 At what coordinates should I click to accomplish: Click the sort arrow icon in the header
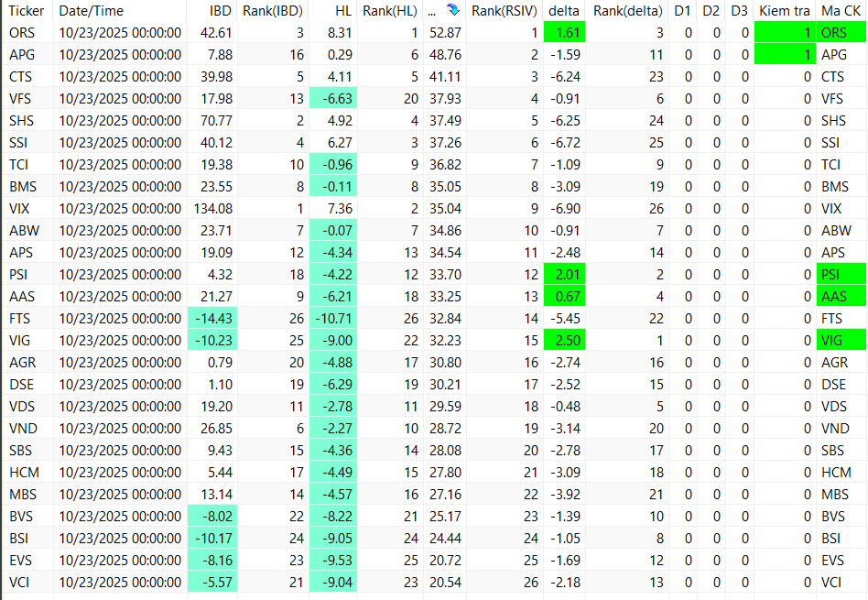(x=453, y=10)
